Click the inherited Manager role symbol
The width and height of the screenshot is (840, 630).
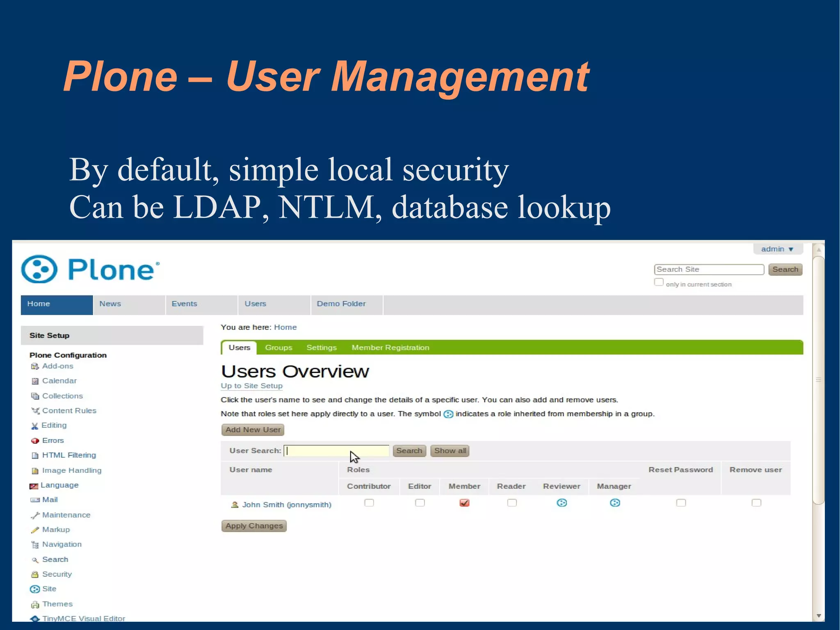(x=615, y=503)
